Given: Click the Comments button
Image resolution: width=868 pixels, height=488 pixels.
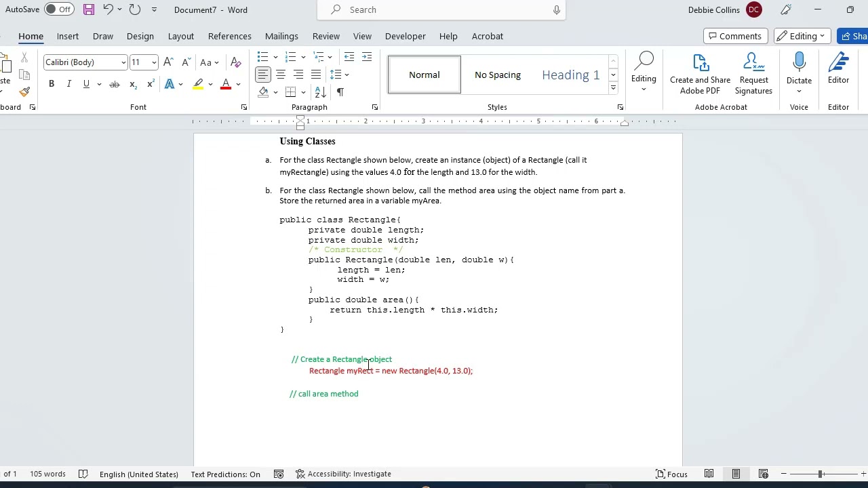Looking at the screenshot, I should (734, 36).
